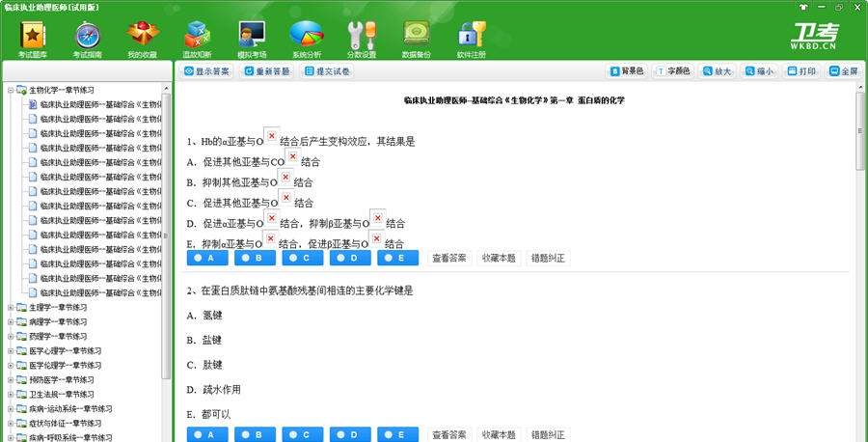Click option text 'C. 肽键'
The width and height of the screenshot is (868, 442).
click(204, 365)
